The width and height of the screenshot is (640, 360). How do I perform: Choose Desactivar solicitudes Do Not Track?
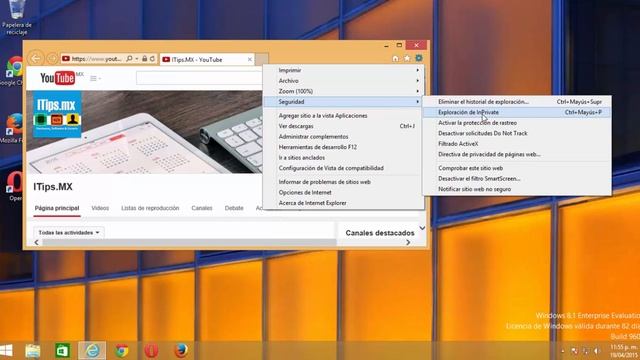coord(517,133)
